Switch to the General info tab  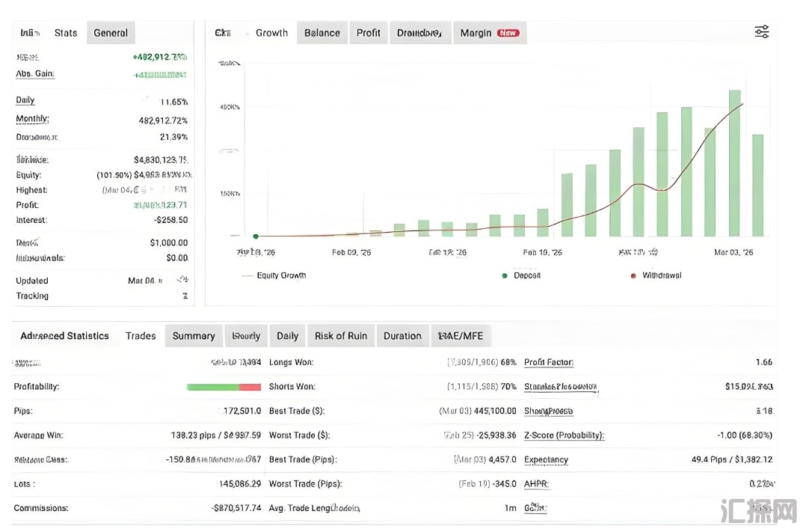click(x=111, y=33)
